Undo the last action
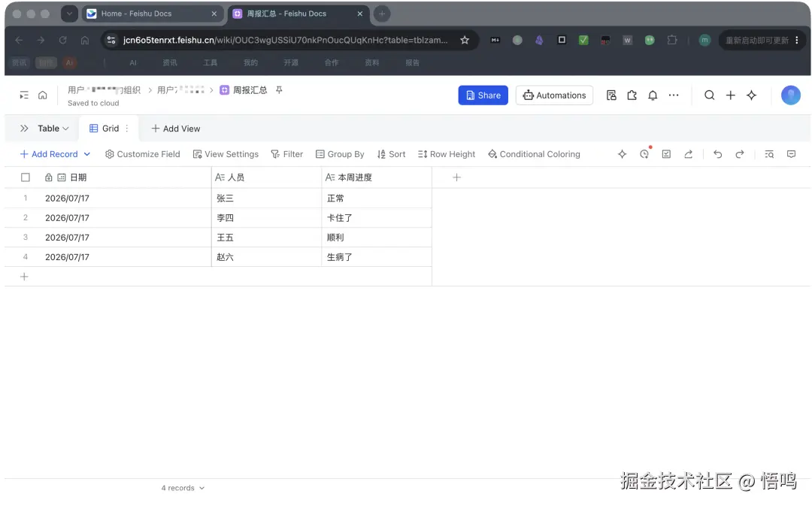The width and height of the screenshot is (812, 506). (x=717, y=154)
